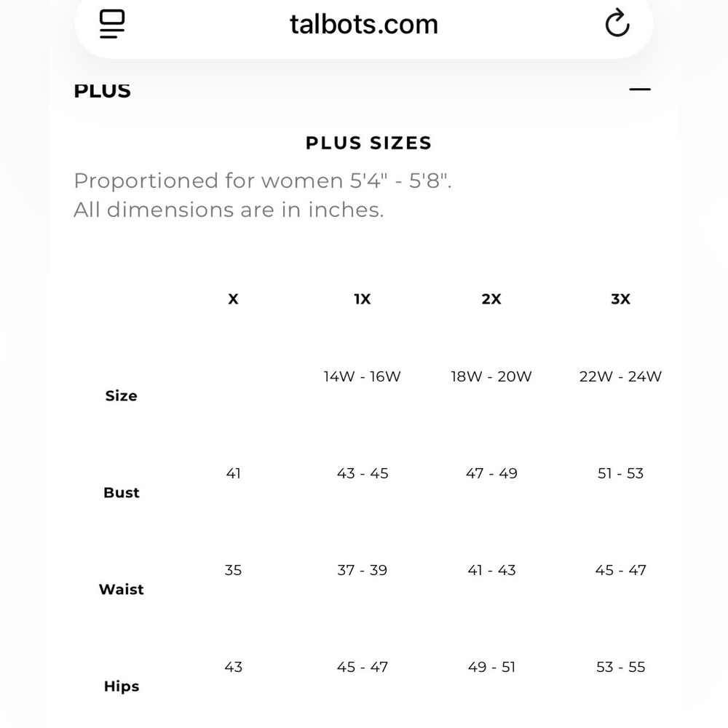The width and height of the screenshot is (728, 728).
Task: Click the Size row label
Action: pos(121,396)
